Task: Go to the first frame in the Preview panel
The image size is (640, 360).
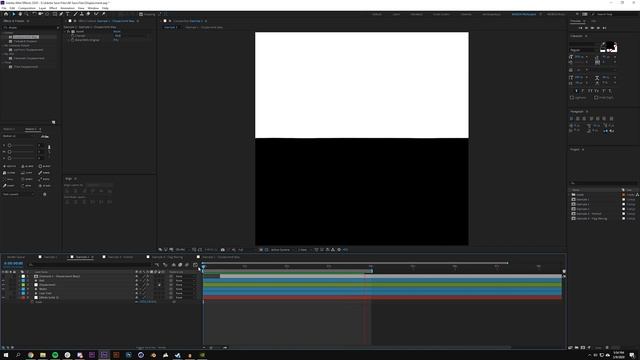Action: (x=580, y=28)
